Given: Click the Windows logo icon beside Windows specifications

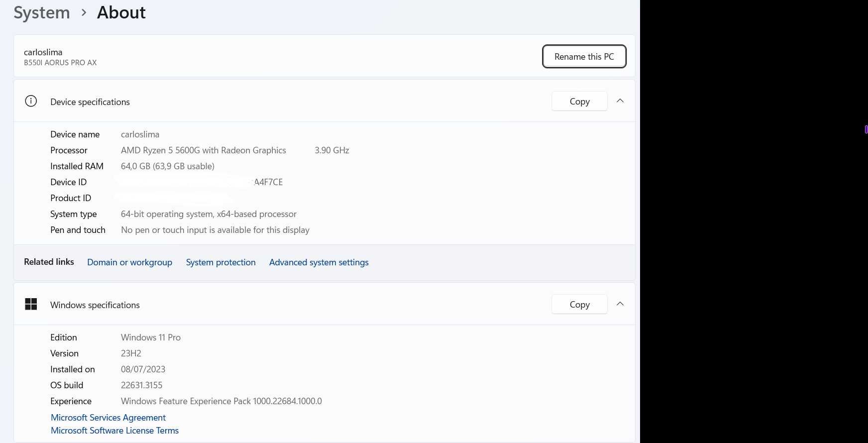Looking at the screenshot, I should pos(31,304).
